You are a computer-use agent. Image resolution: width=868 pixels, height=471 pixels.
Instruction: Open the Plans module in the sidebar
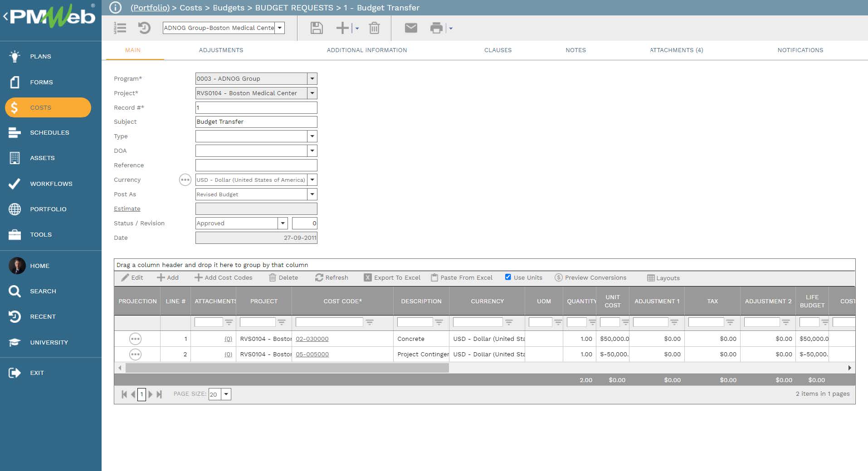click(40, 56)
